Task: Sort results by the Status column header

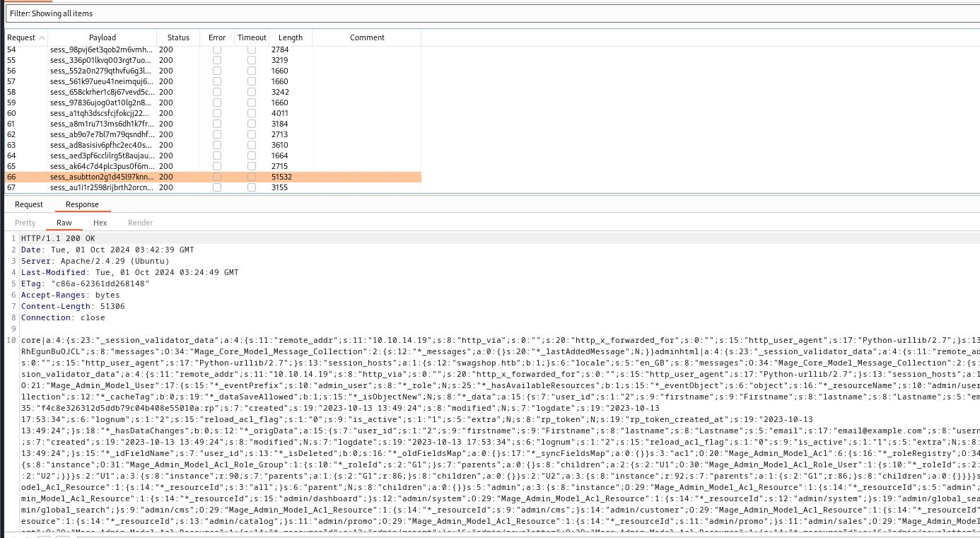Action: tap(178, 37)
